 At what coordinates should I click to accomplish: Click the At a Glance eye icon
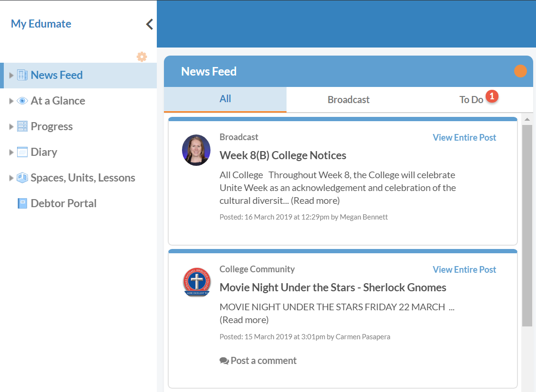(22, 101)
